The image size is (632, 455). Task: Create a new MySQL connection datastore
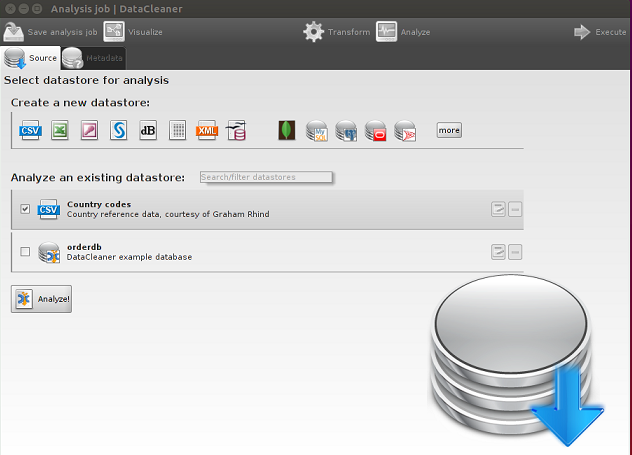pyautogui.click(x=316, y=131)
